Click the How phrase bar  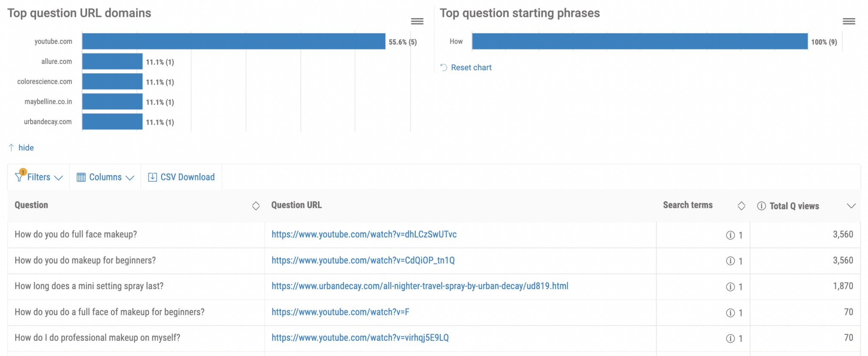coord(636,41)
